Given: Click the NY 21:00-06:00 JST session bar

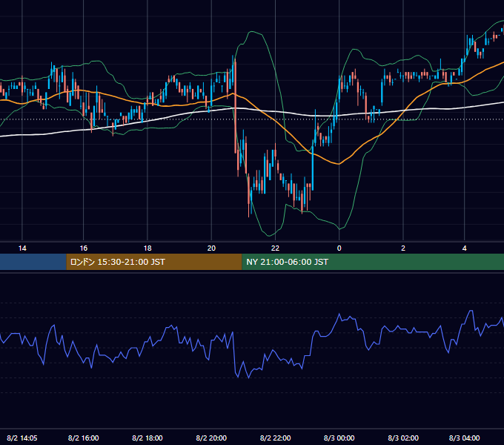Looking at the screenshot, I should pos(373,262).
